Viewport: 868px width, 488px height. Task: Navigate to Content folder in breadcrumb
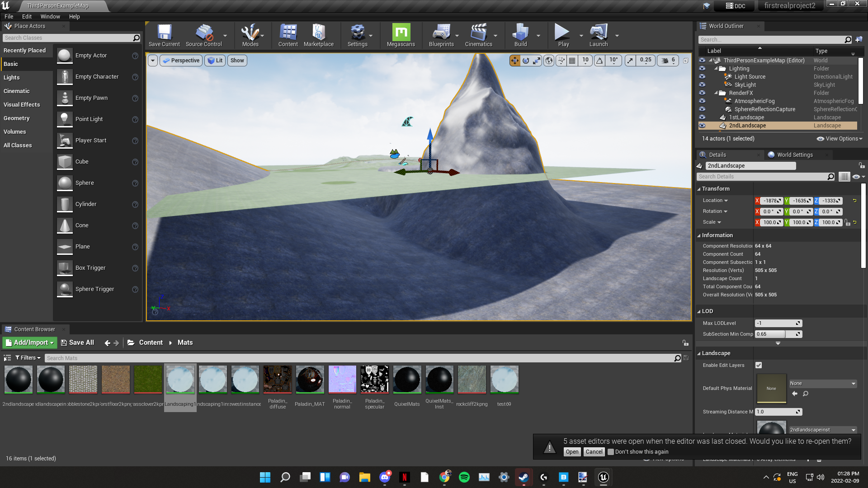[151, 343]
